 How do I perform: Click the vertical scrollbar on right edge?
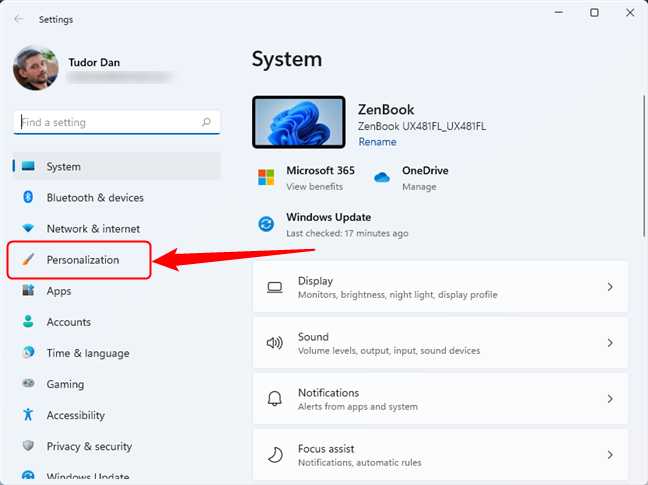tap(643, 166)
